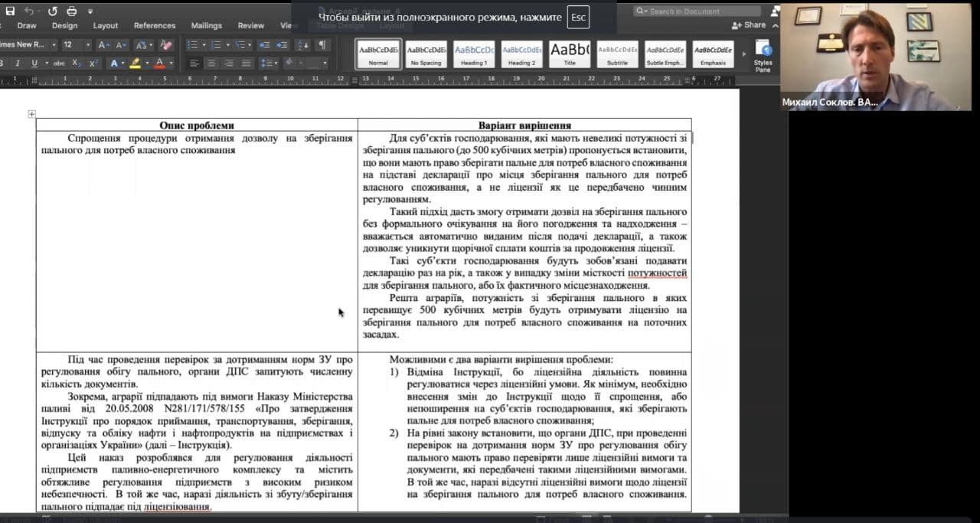Open the line spacing options
The width and height of the screenshot is (980, 523).
click(267, 63)
